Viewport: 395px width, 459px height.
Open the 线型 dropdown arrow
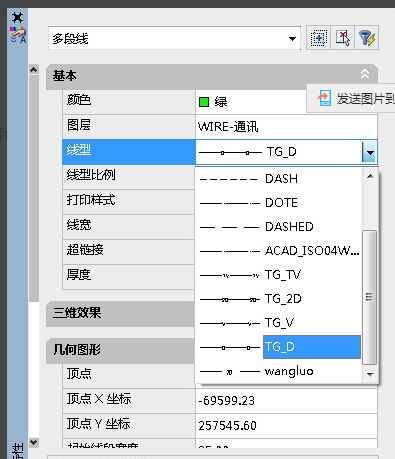click(369, 152)
